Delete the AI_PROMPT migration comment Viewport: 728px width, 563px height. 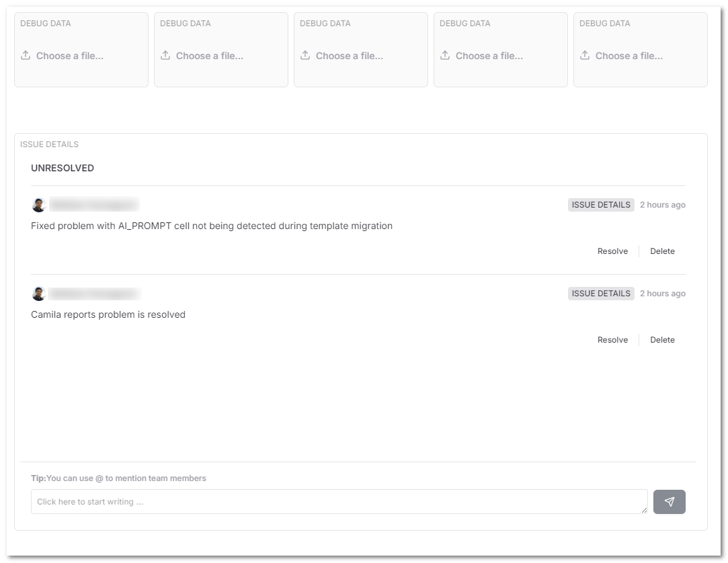[662, 251]
